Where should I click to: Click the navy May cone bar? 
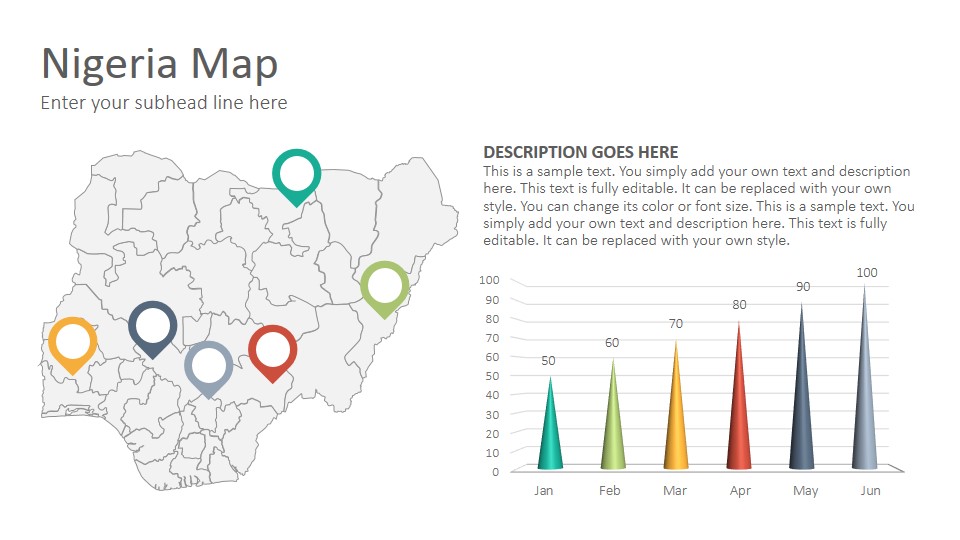802,386
